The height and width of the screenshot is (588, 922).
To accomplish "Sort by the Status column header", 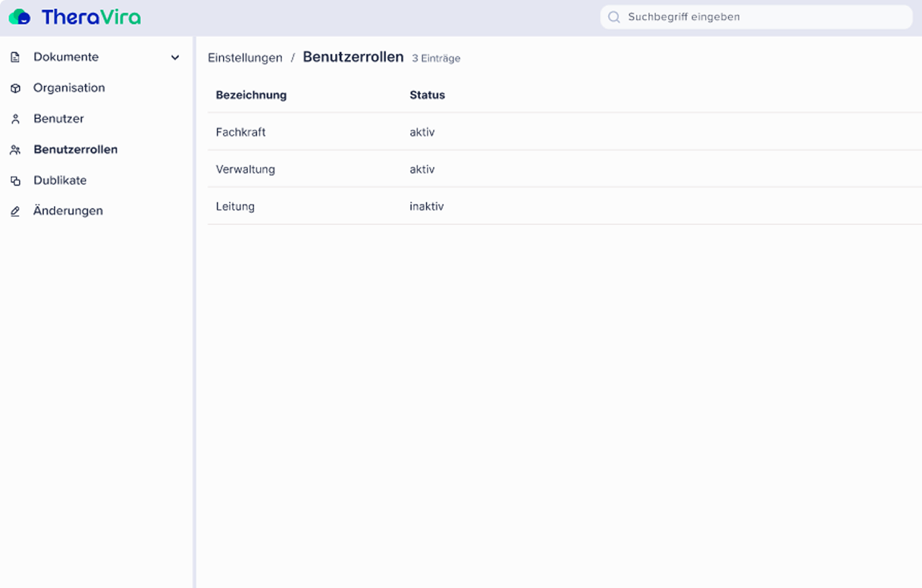I will click(x=427, y=95).
